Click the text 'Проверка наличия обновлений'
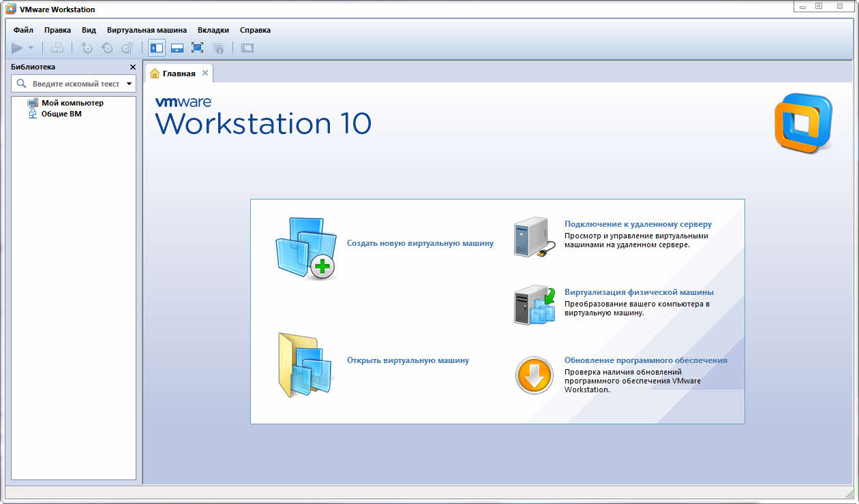859x504 pixels. (623, 373)
